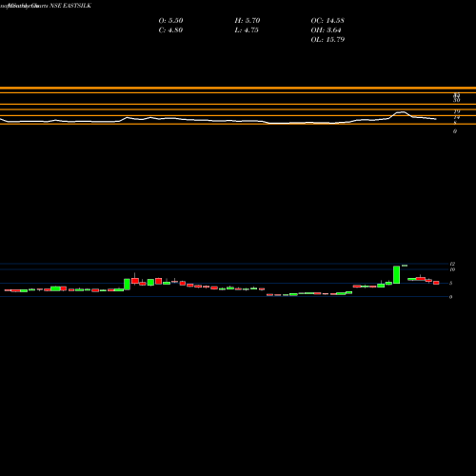Select the open value 'O: 5.50'

pos(170,21)
